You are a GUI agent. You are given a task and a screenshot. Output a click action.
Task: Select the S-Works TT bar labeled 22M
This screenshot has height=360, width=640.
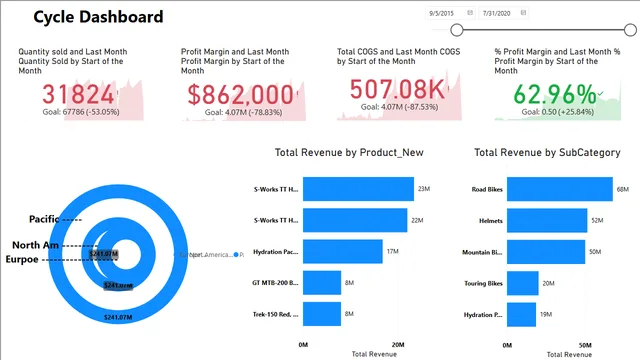pos(355,220)
